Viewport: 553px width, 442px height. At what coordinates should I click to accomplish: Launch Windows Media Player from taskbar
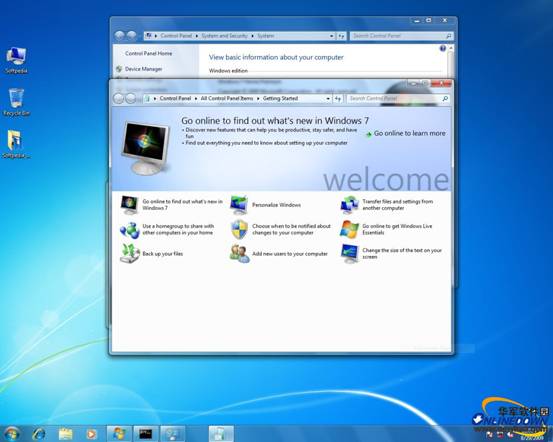tap(91, 434)
